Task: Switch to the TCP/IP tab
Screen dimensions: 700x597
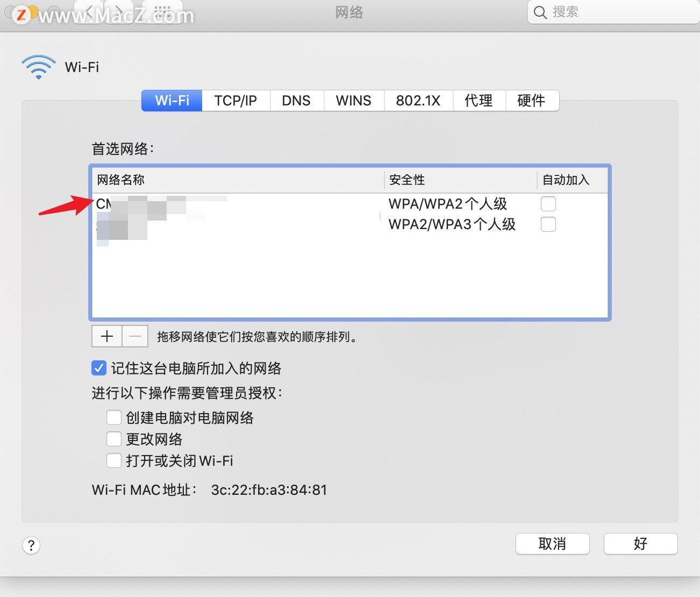Action: pyautogui.click(x=235, y=101)
